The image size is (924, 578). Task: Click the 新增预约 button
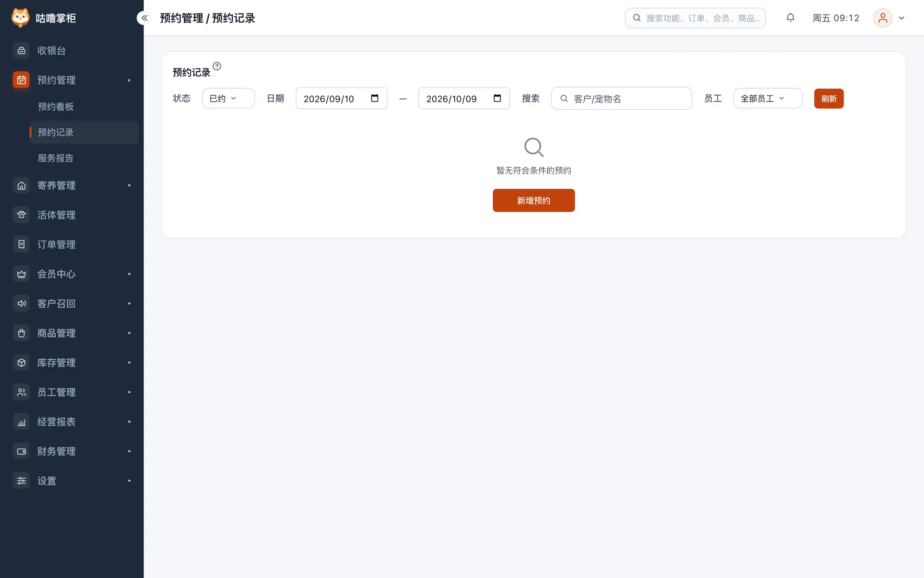[x=534, y=200]
